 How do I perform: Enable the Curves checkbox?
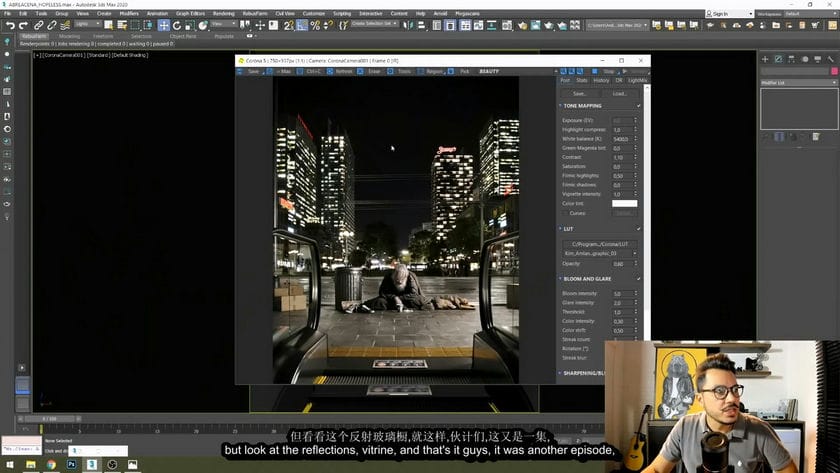(x=566, y=213)
